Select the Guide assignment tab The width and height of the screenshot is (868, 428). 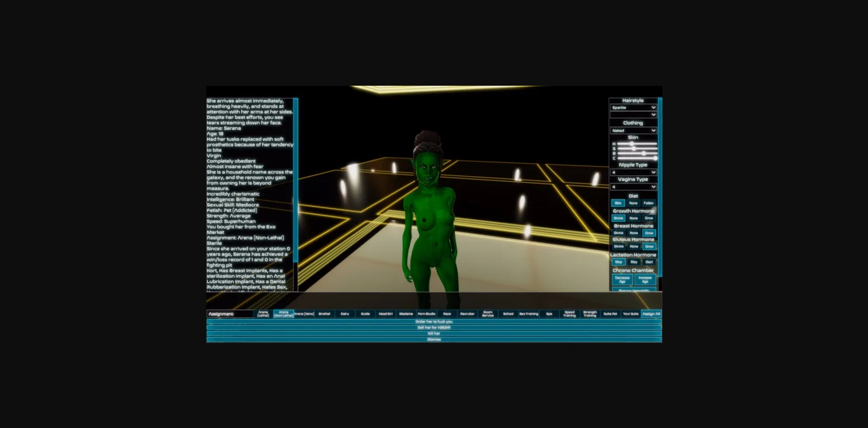click(x=365, y=314)
